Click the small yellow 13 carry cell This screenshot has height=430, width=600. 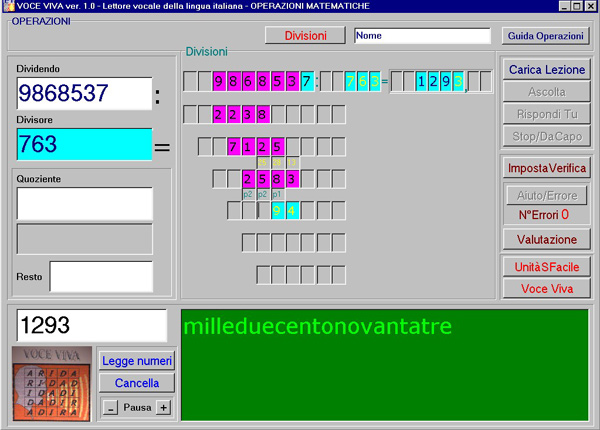[292, 162]
